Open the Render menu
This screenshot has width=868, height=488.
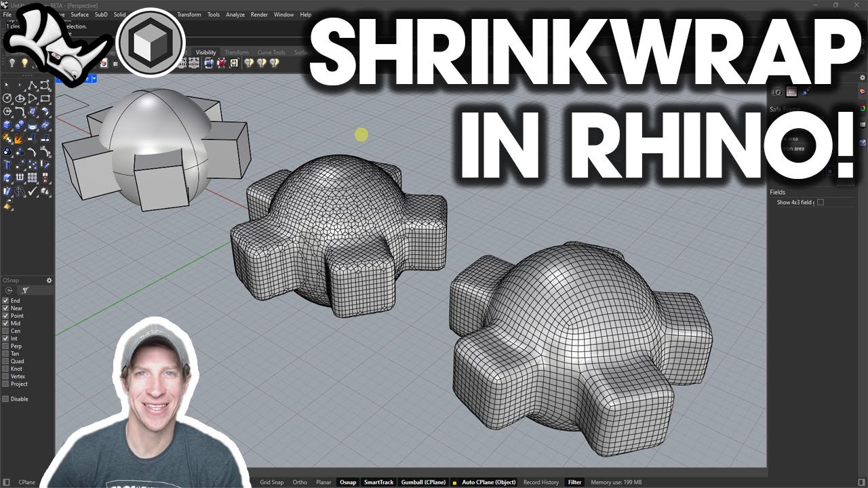click(x=259, y=14)
